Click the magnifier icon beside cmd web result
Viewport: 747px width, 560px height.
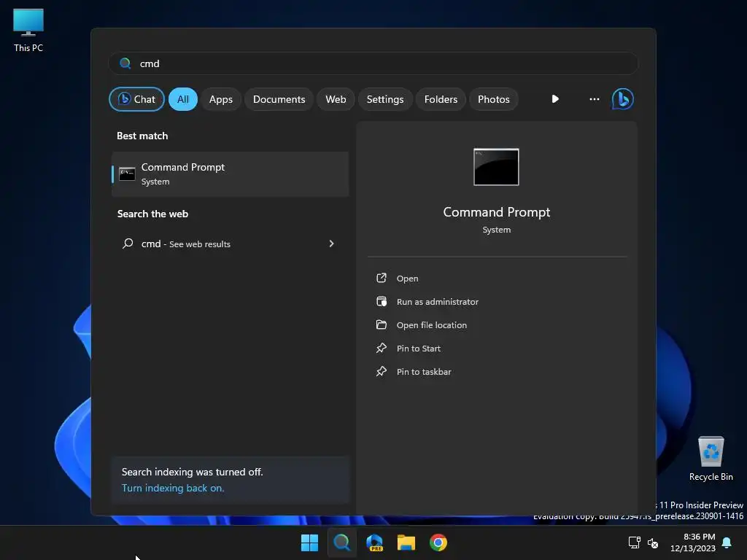pyautogui.click(x=128, y=244)
